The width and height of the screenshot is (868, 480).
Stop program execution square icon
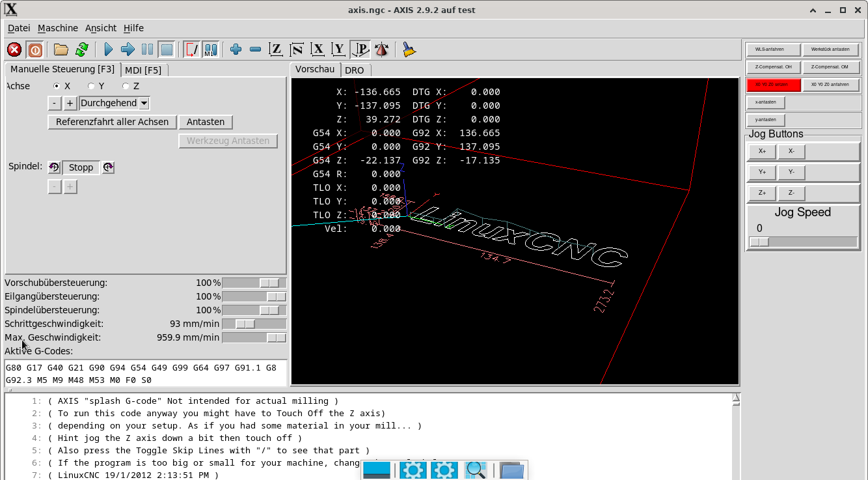click(167, 49)
